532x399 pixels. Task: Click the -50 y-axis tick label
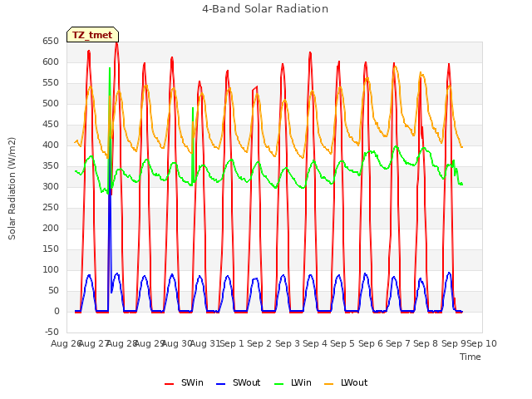coord(52,332)
